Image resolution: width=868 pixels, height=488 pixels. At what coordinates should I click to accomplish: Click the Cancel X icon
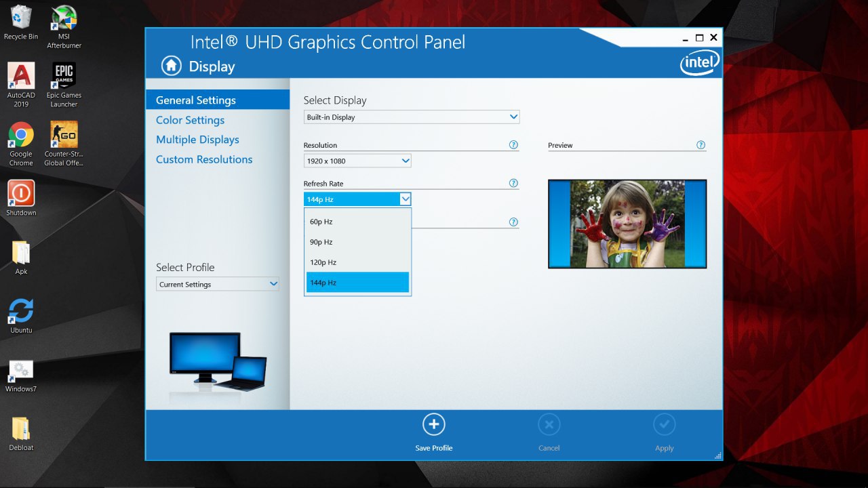(x=549, y=424)
